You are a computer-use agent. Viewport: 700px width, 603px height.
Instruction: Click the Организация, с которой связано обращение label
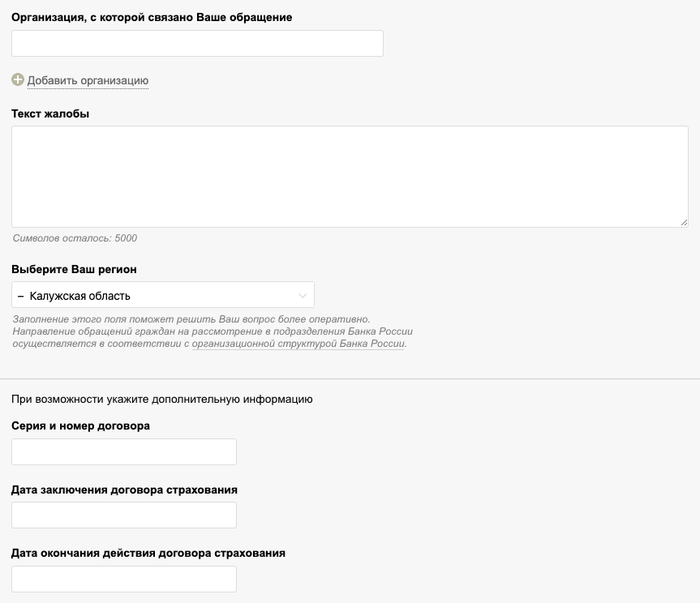click(152, 17)
